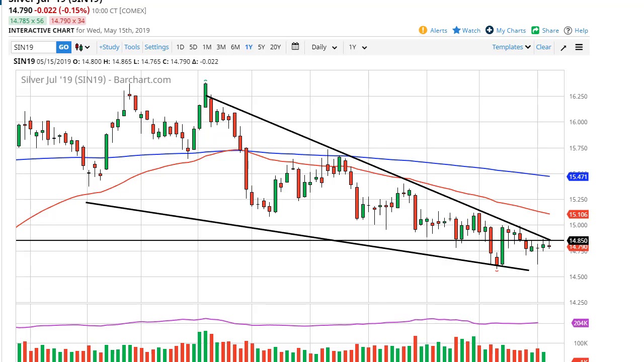Open My Charts link
Image resolution: width=644 pixels, height=362 pixels.
click(x=511, y=31)
